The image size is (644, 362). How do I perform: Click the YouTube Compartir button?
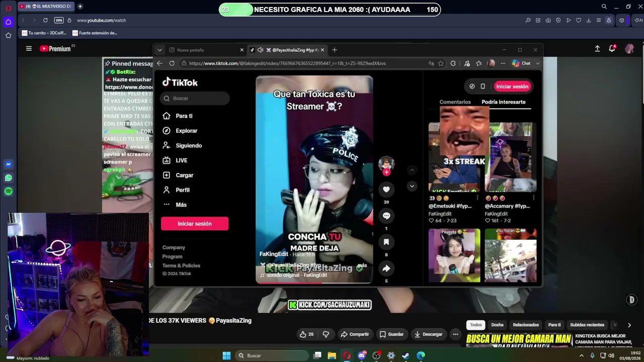[355, 334]
